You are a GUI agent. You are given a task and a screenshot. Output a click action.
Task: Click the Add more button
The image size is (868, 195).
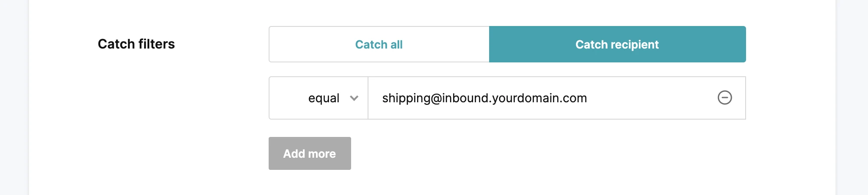point(310,153)
